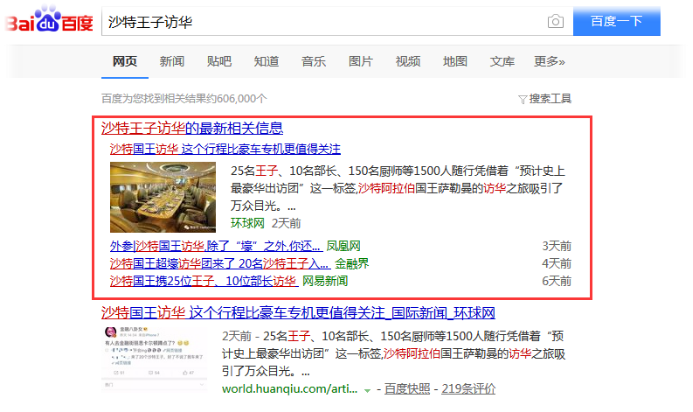
Task: Go to the 地图 tab
Action: pos(454,62)
